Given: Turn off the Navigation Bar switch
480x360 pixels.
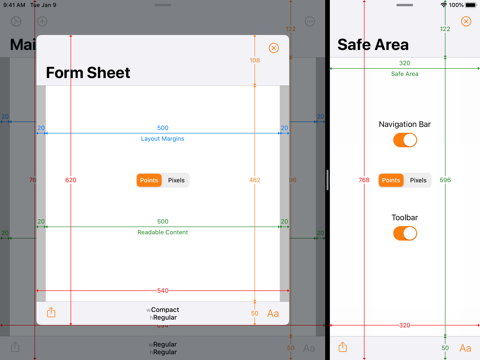Looking at the screenshot, I should click(x=405, y=140).
